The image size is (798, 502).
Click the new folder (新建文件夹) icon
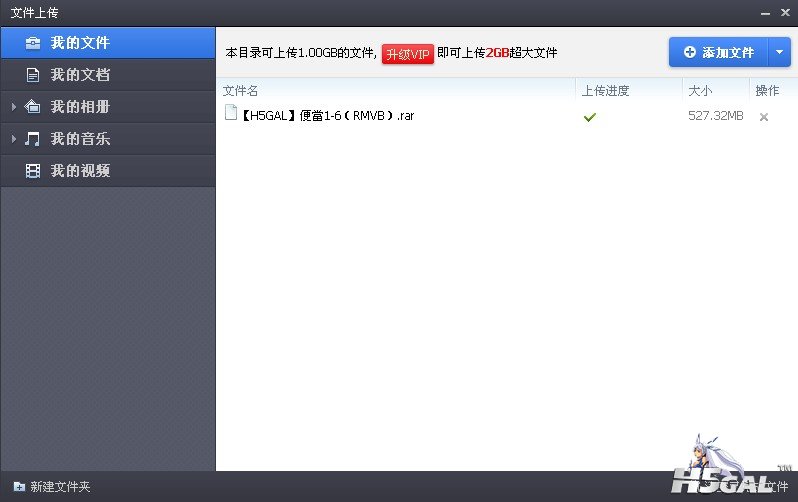[x=18, y=487]
